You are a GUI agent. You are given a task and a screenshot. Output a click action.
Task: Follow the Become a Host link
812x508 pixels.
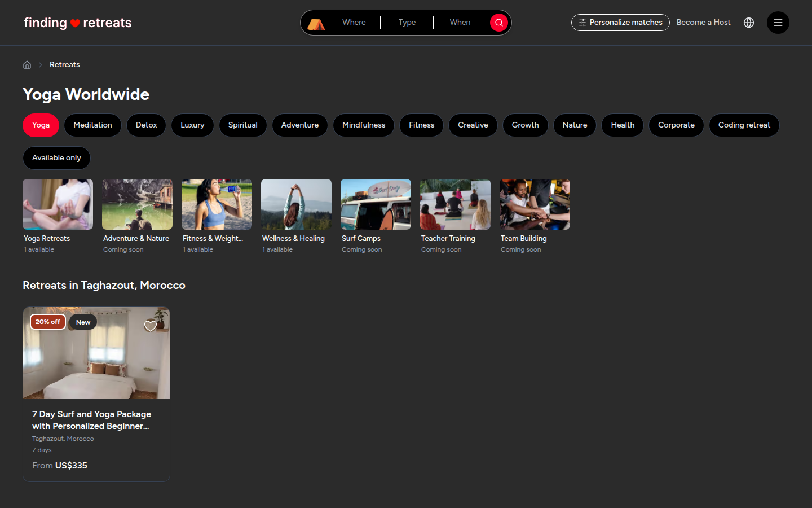(703, 23)
